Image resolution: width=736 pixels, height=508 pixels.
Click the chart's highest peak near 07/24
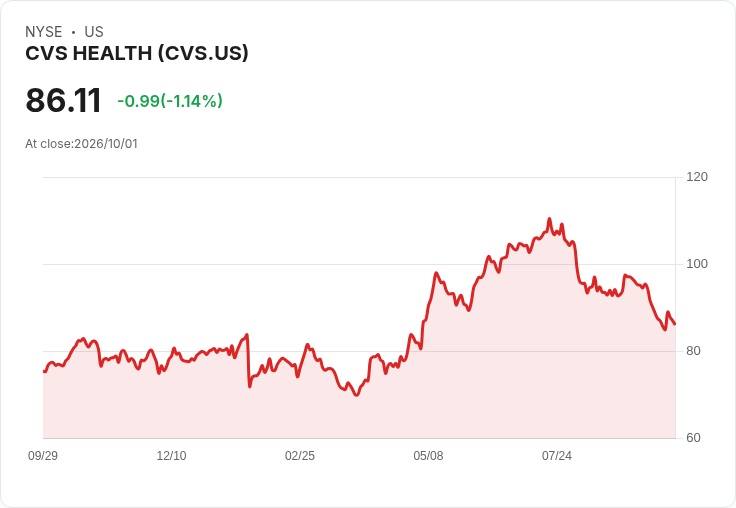point(549,219)
